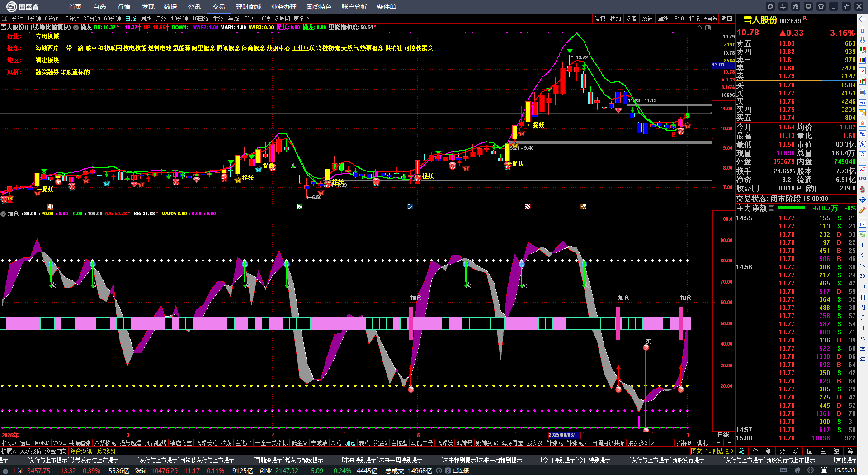This screenshot has height=475, width=868.
Task: Open the message bubble icon in title bar
Action: (x=770, y=6)
